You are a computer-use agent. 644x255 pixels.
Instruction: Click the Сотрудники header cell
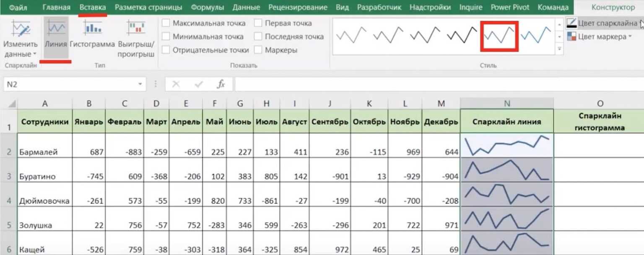[x=44, y=121]
